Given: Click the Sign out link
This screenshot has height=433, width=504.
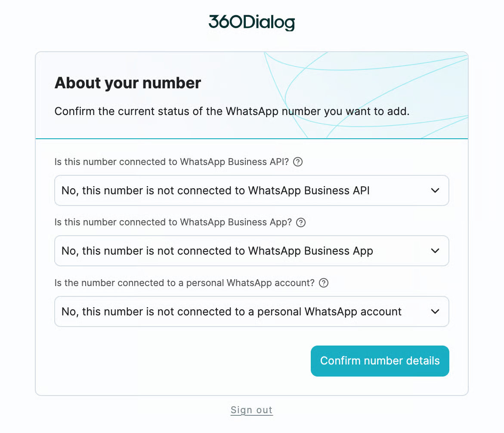Looking at the screenshot, I should [x=252, y=410].
